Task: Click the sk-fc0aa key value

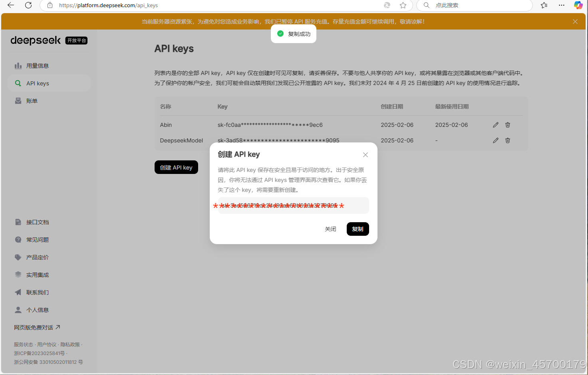Action: point(270,125)
